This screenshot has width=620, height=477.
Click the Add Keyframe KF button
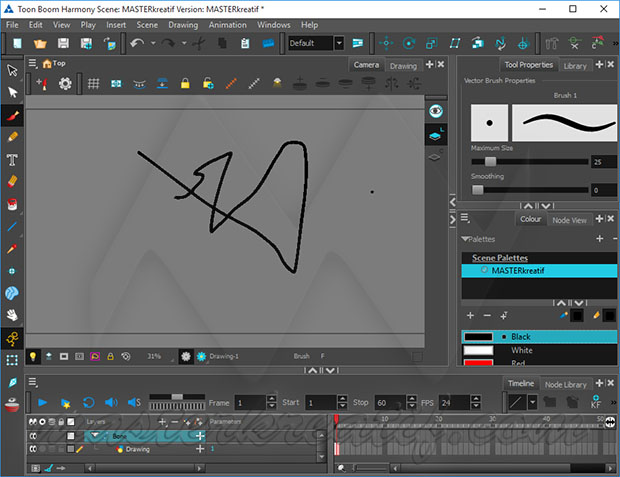[x=595, y=402]
